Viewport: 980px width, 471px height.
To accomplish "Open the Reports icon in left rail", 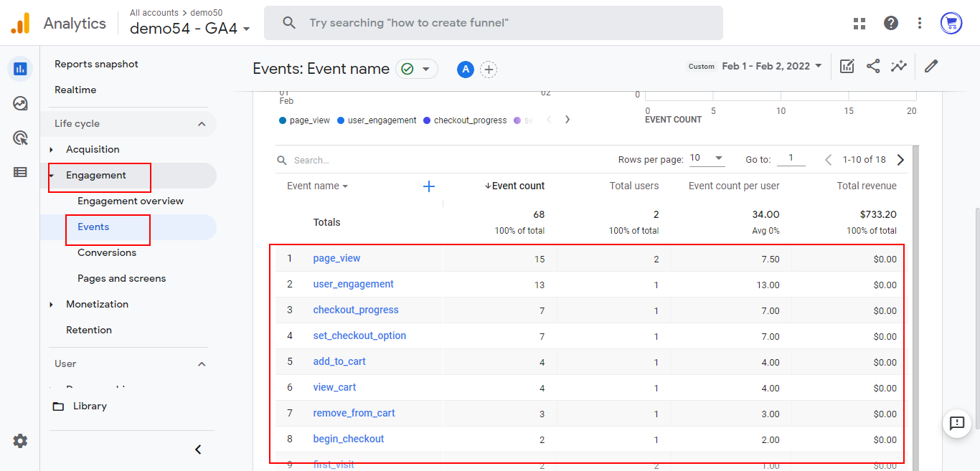I will coord(20,69).
